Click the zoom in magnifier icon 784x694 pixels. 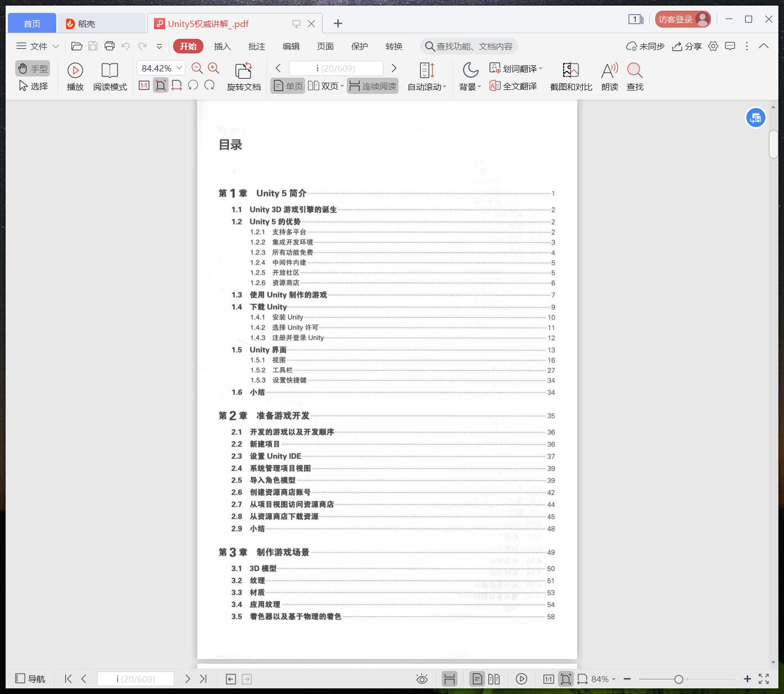[x=214, y=68]
